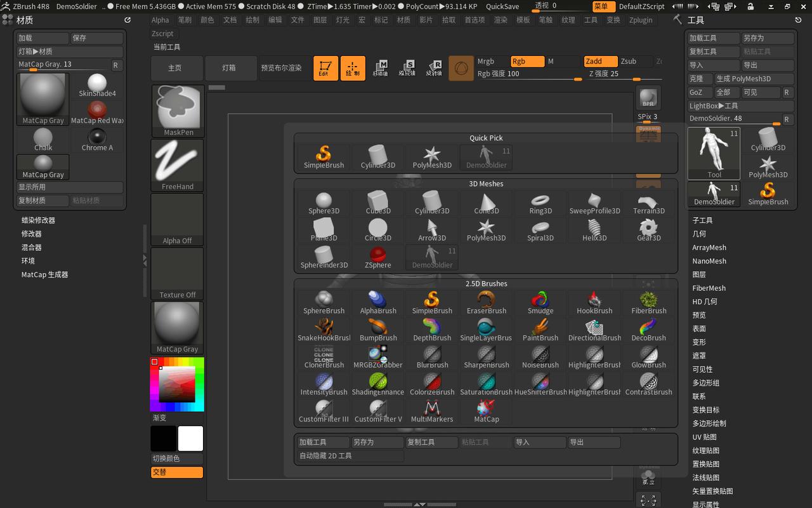Toggle 自动隐藏 2D 工具 option

coord(350,456)
